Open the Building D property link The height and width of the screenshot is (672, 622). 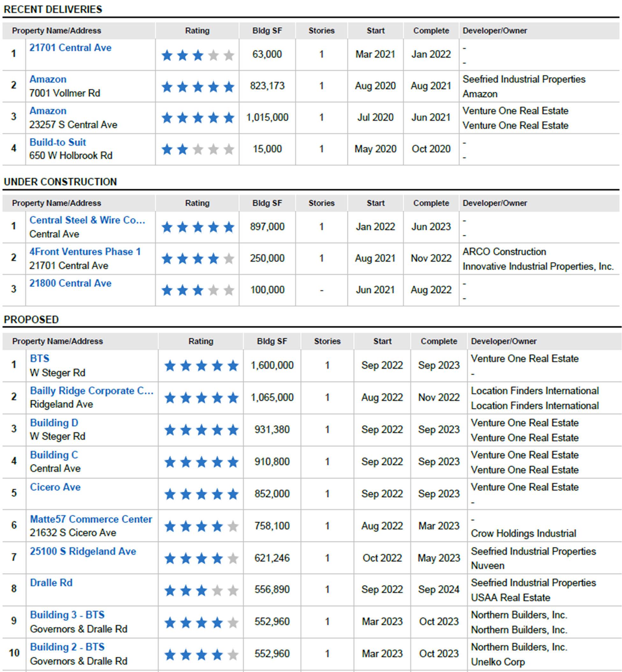pyautogui.click(x=54, y=422)
